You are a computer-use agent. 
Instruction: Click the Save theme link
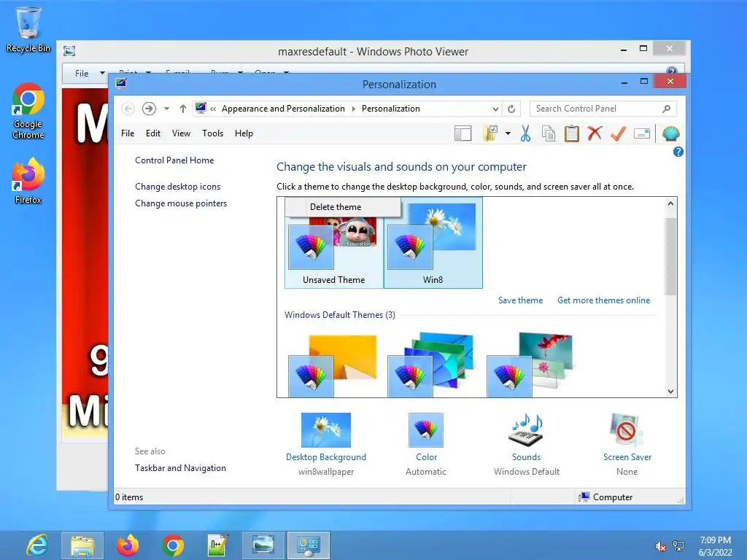(x=520, y=300)
